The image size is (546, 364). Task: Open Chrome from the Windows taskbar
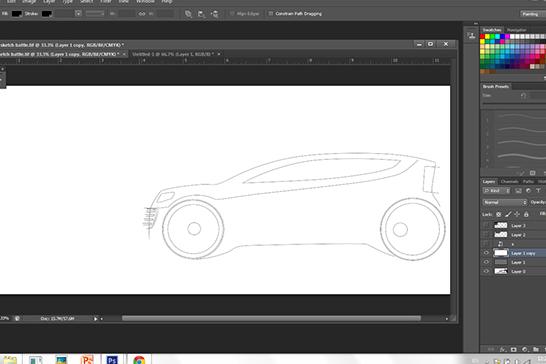(x=139, y=360)
